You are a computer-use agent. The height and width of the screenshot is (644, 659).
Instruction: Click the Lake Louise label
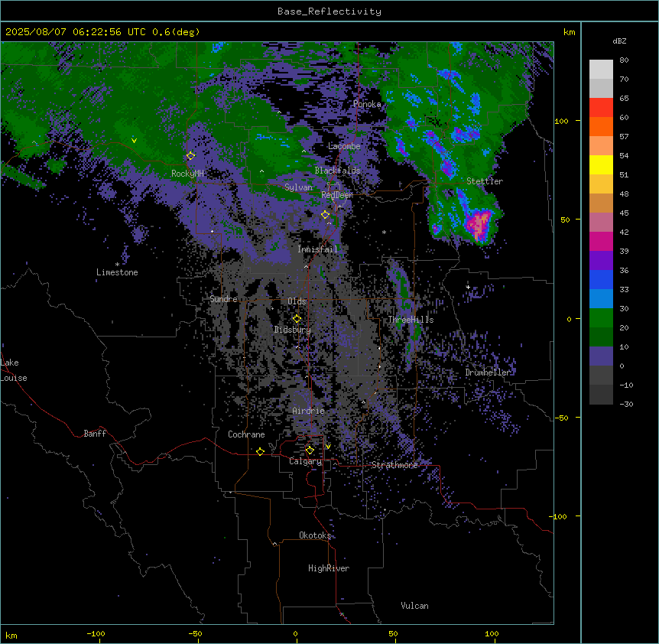(x=14, y=370)
